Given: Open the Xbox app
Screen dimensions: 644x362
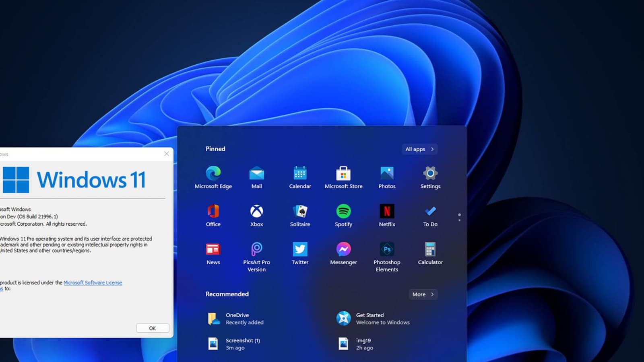Looking at the screenshot, I should click(256, 215).
